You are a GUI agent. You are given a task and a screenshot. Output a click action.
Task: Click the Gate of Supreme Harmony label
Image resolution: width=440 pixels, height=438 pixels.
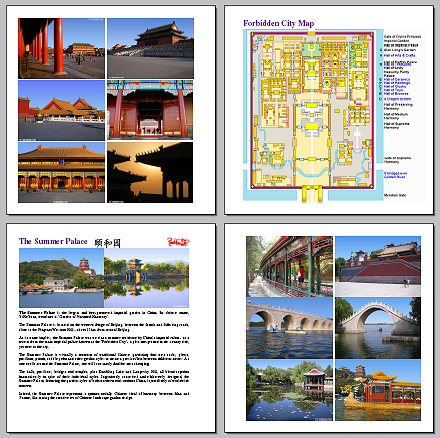coord(397,160)
